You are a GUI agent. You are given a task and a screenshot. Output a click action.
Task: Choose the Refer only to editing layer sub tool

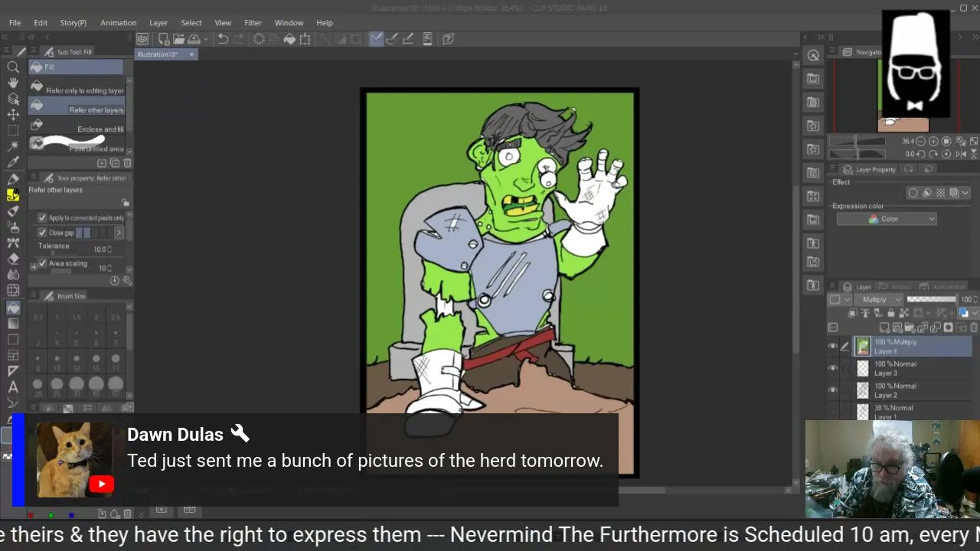click(77, 86)
